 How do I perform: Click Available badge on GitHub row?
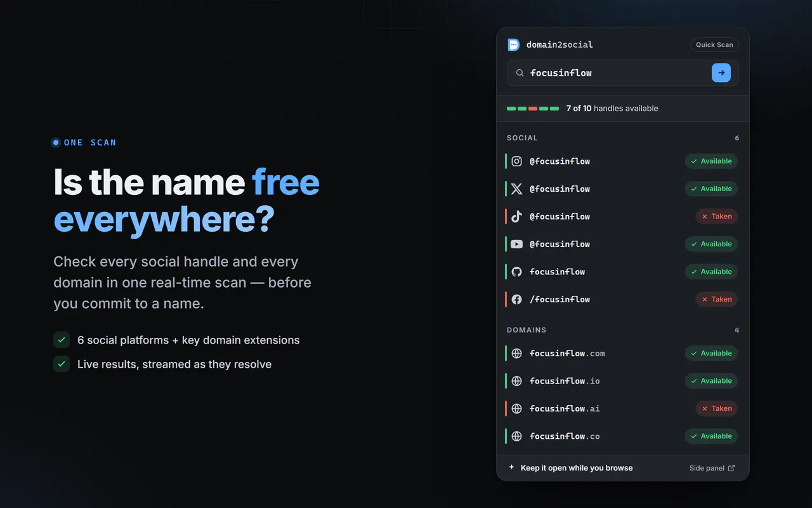(x=711, y=272)
